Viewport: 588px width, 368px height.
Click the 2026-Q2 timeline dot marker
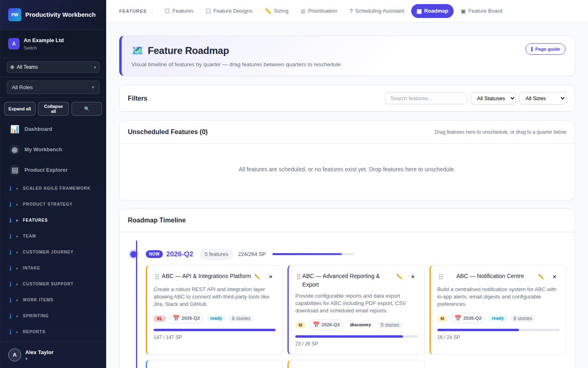tap(133, 254)
